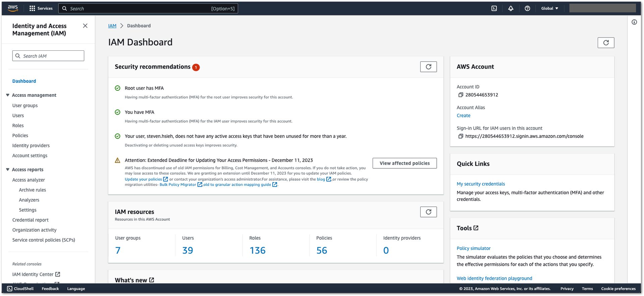Click the unused access keys check icon
Viewport: 644px width, 296px height.
117,136
